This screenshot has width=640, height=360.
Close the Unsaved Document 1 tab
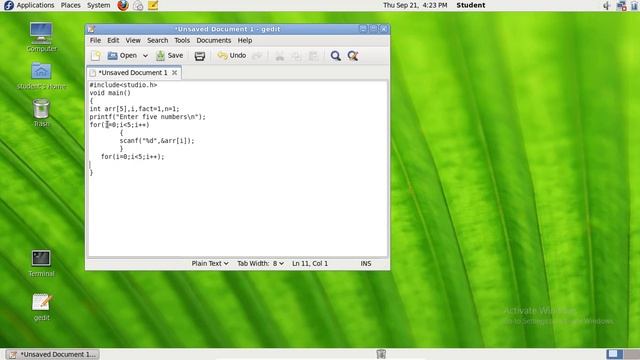click(175, 73)
